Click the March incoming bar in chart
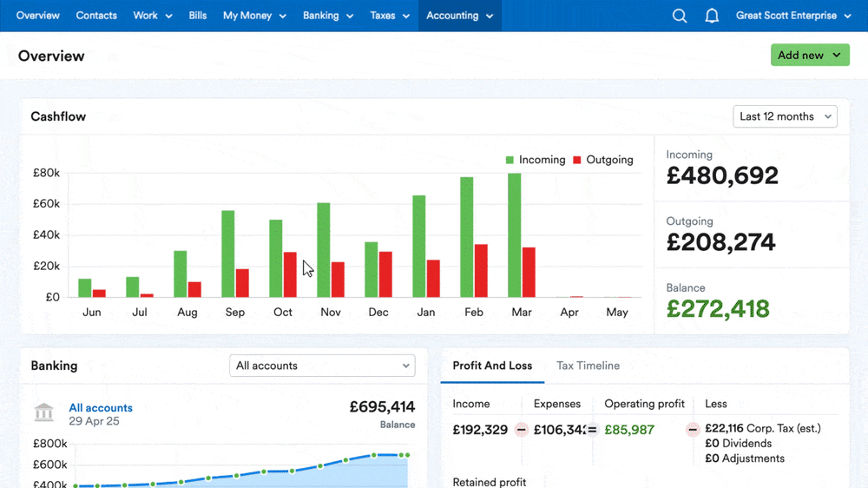This screenshot has height=488, width=868. (514, 234)
